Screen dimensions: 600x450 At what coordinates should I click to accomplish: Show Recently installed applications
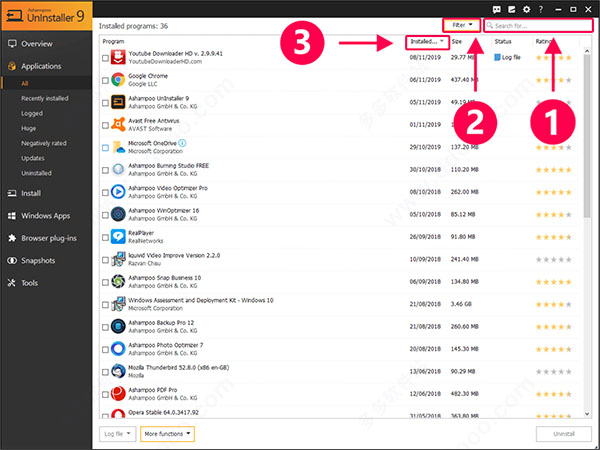pos(45,98)
